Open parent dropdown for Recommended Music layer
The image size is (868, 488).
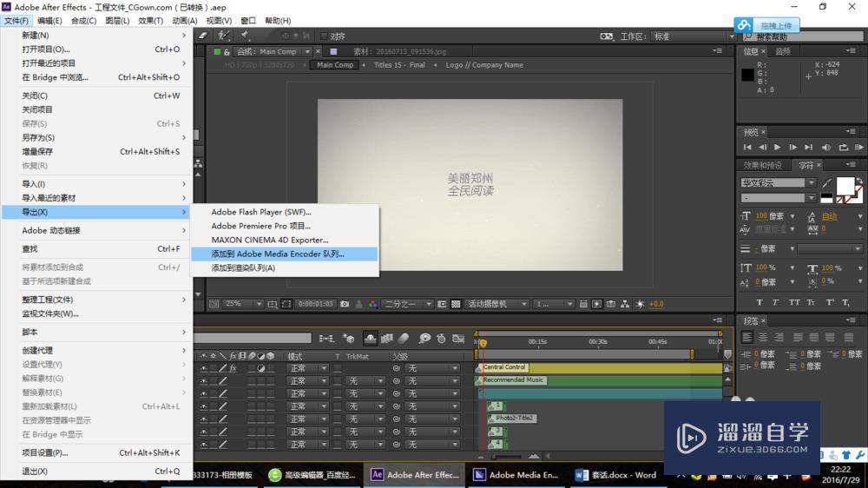pos(433,381)
